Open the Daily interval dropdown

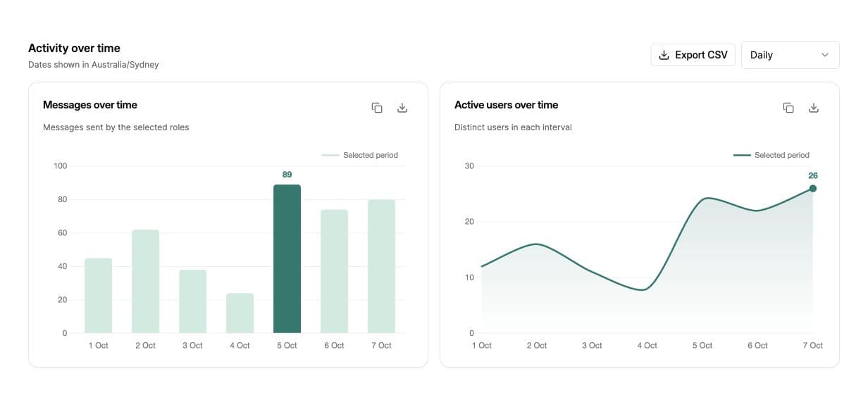click(790, 55)
